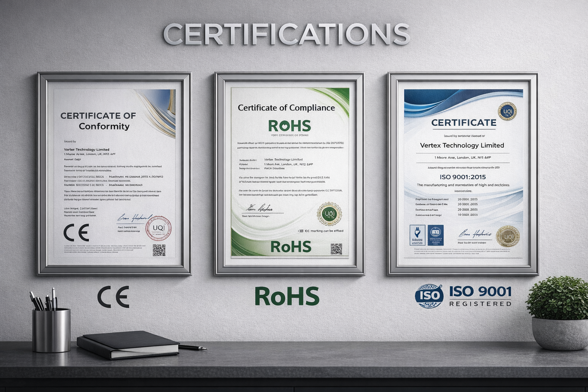The image size is (588, 392).
Task: Click the CE mark printed on the Conformity certificate
Action: point(76,233)
